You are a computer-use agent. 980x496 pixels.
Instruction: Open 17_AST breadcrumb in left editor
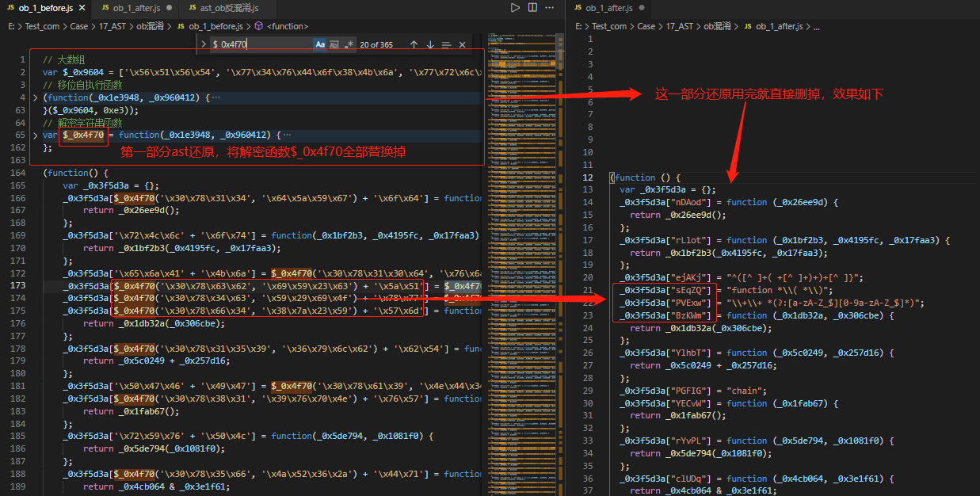click(114, 26)
